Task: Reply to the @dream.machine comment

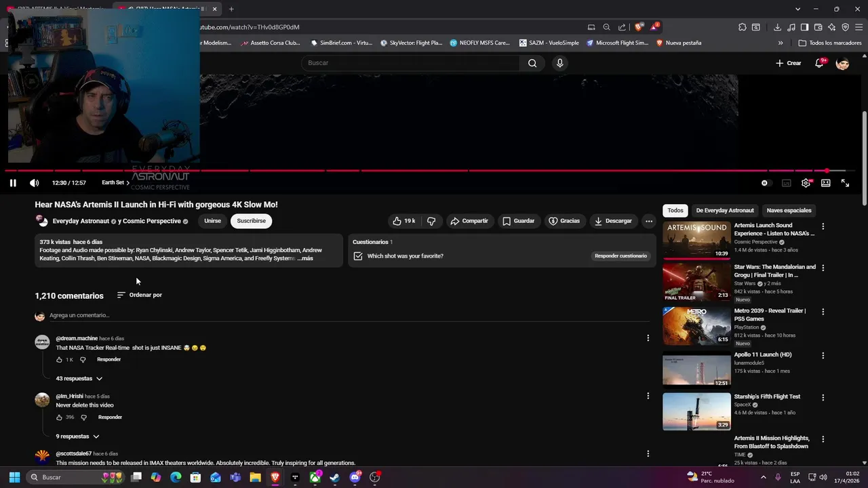Action: point(108,360)
